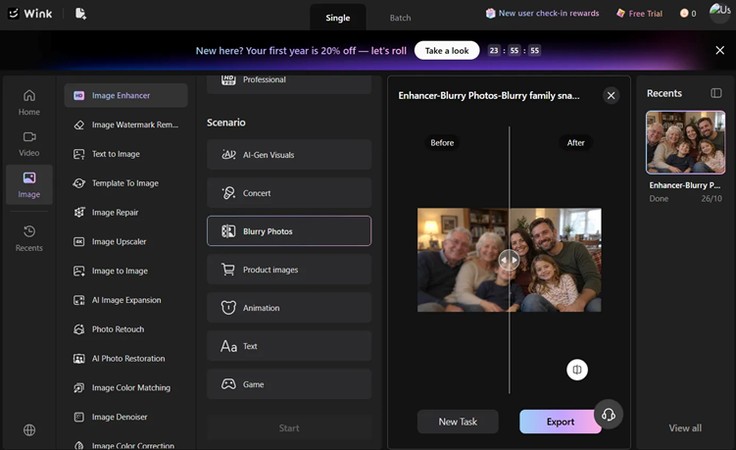
Task: Choose the Product images scenario
Action: (x=289, y=269)
